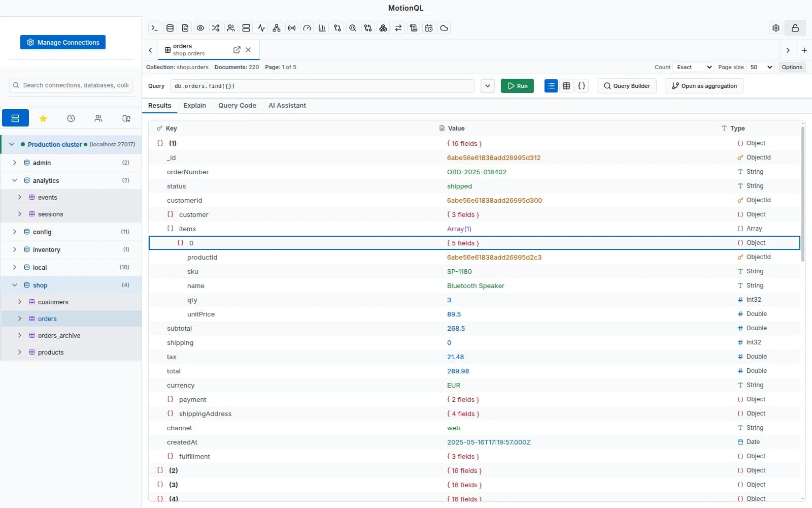Move tabs forward with right arrow
Image resolution: width=812 pixels, height=508 pixels.
[788, 50]
